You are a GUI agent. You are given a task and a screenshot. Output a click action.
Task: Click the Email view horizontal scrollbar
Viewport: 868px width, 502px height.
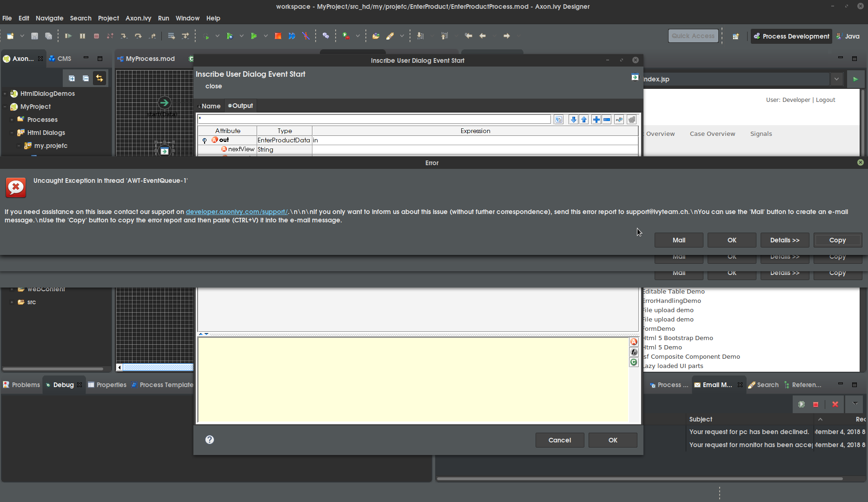click(x=640, y=478)
